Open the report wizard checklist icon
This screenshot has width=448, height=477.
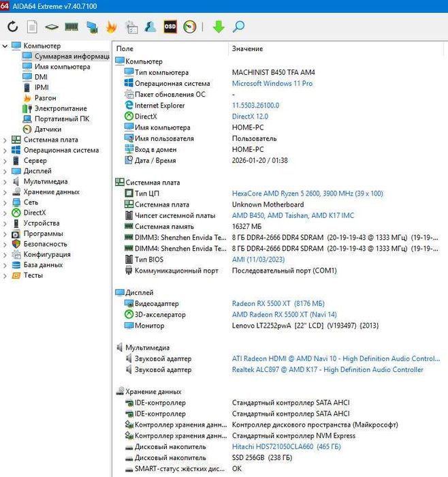click(x=131, y=27)
